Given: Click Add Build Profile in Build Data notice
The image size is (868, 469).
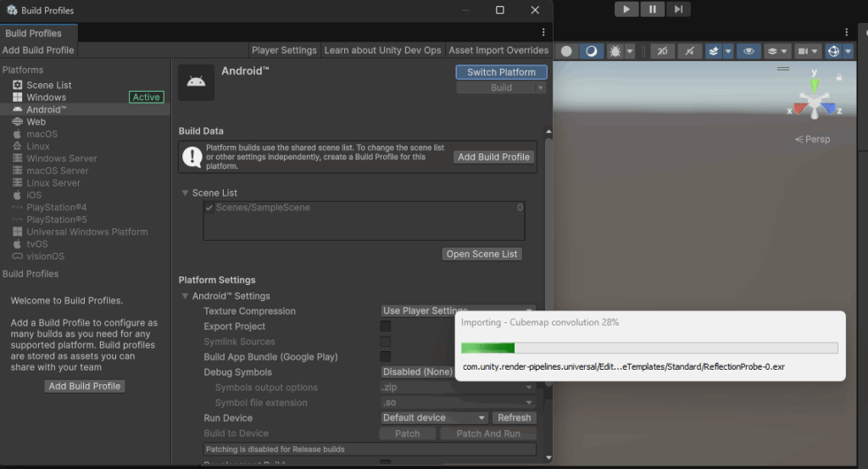Looking at the screenshot, I should click(493, 157).
